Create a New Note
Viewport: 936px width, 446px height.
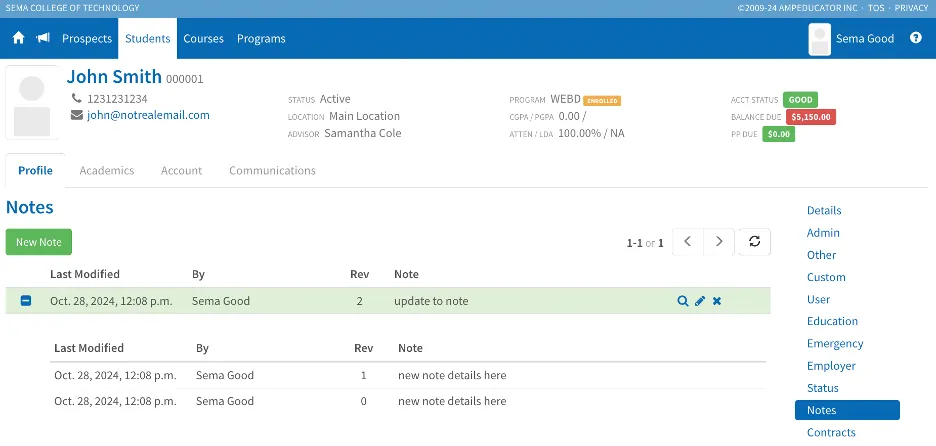pos(39,242)
